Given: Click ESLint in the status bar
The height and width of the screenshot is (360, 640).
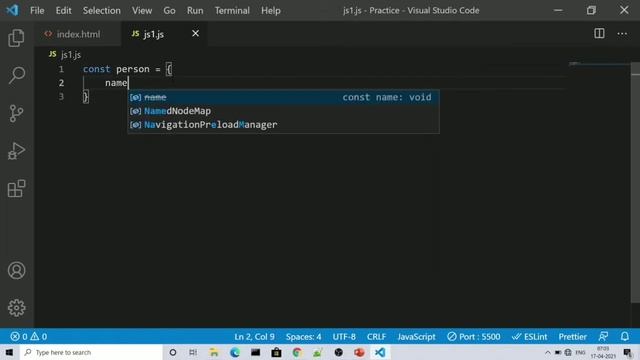Looking at the screenshot, I should coord(529,336).
